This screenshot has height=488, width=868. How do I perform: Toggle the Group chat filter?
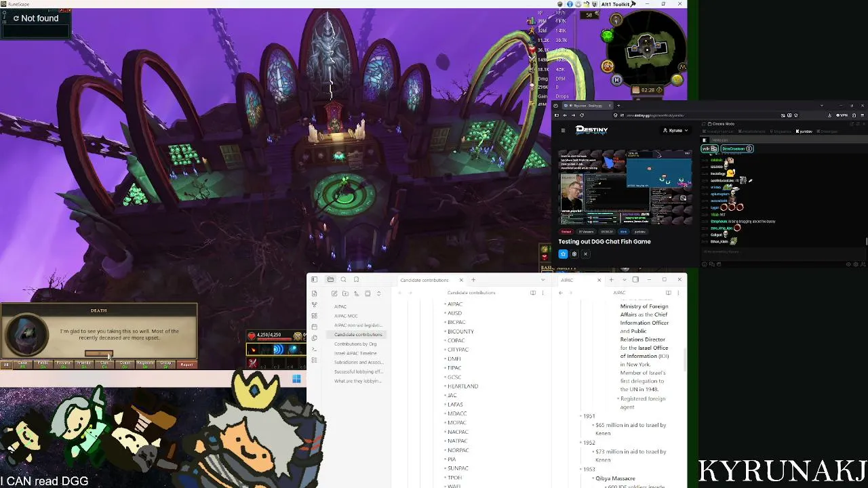click(165, 365)
